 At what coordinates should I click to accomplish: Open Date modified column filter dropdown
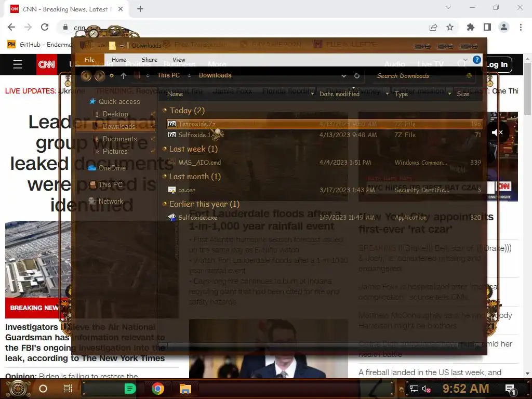(x=387, y=94)
